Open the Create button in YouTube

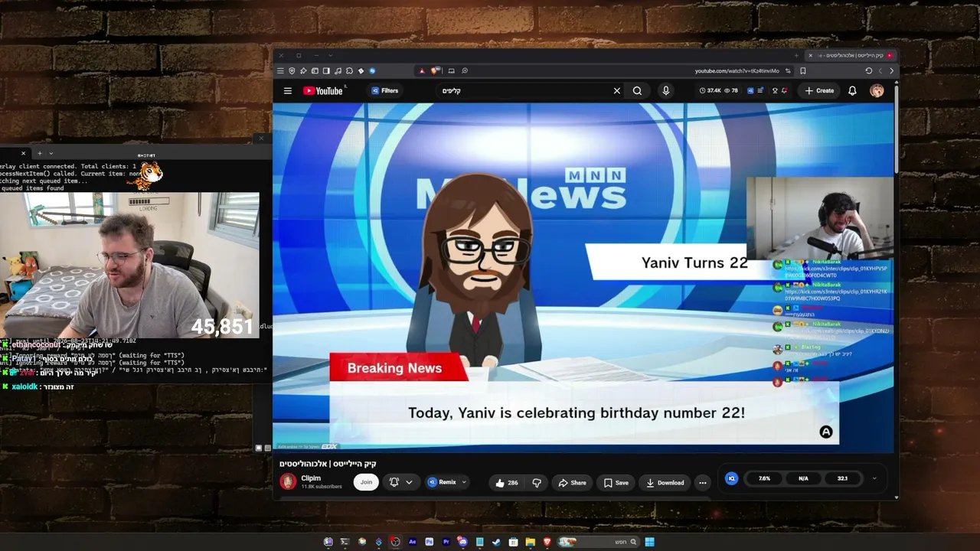coord(819,91)
